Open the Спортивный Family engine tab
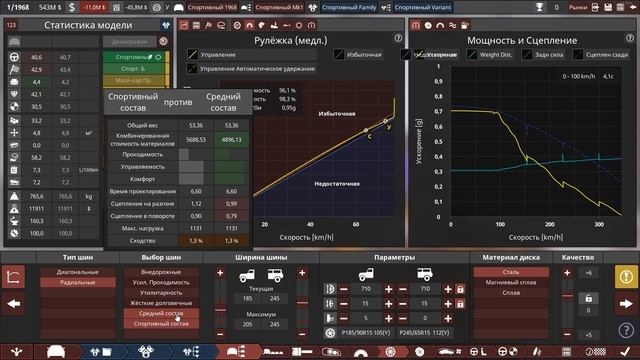The image size is (640, 360). coord(349,7)
